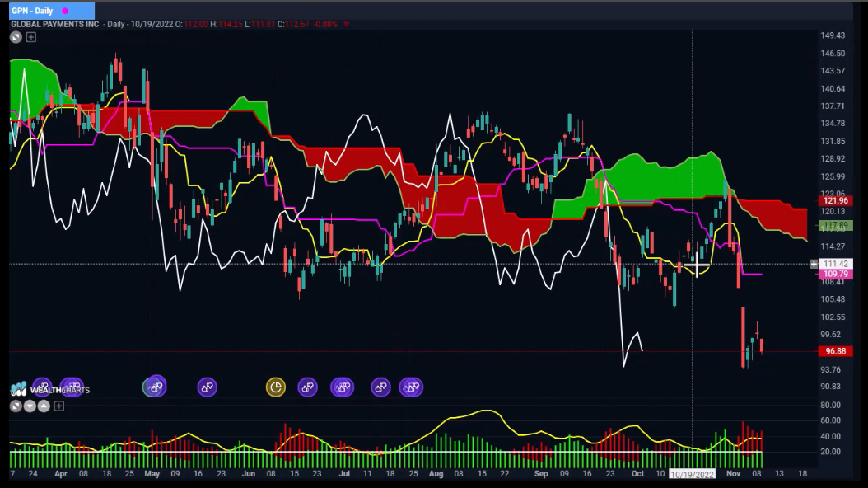This screenshot has width=868, height=488.
Task: Open the purple sentiment marker above Jul label
Action: pyautogui.click(x=342, y=387)
